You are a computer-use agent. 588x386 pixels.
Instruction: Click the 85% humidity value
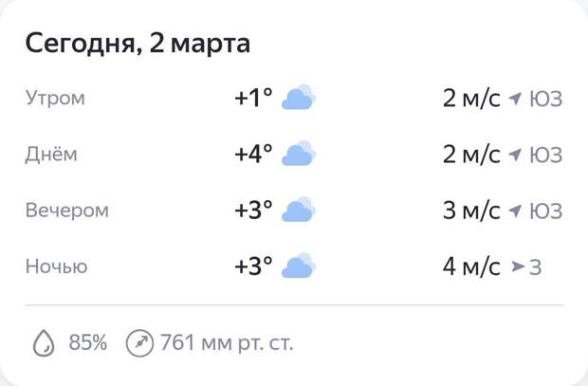click(88, 342)
